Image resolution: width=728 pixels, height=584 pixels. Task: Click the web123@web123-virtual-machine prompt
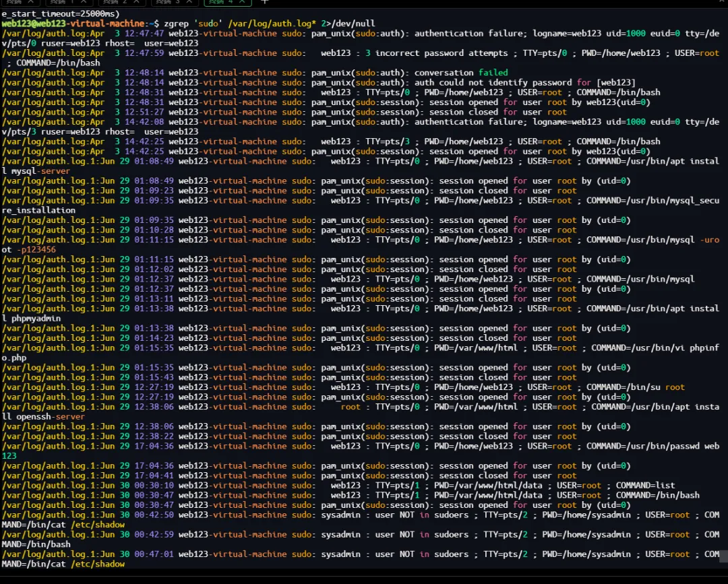click(x=80, y=23)
